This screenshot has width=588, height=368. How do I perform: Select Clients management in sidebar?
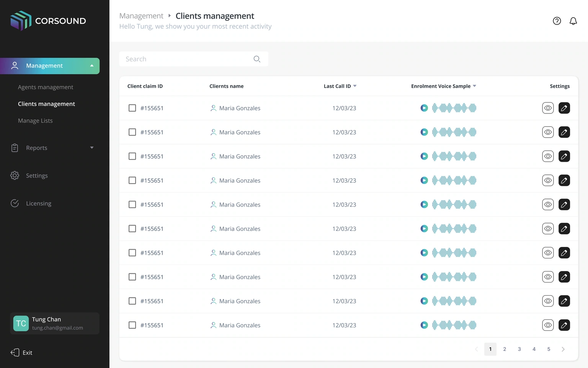point(46,104)
